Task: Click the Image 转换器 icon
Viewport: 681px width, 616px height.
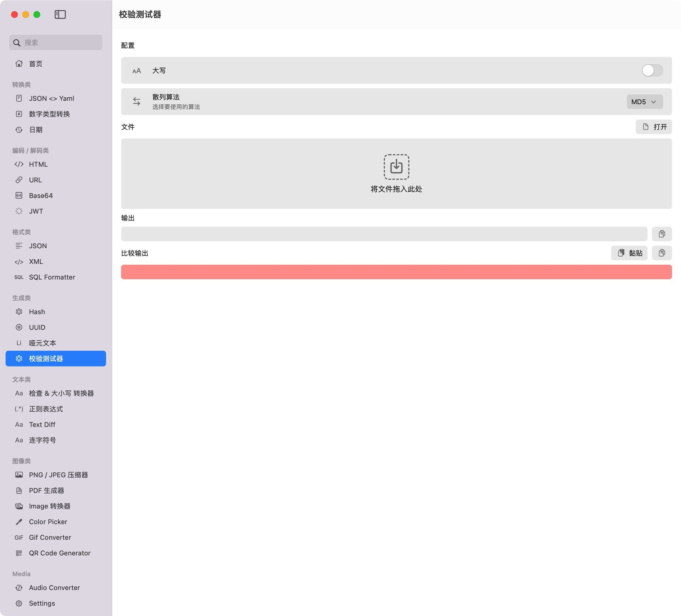Action: point(19,506)
